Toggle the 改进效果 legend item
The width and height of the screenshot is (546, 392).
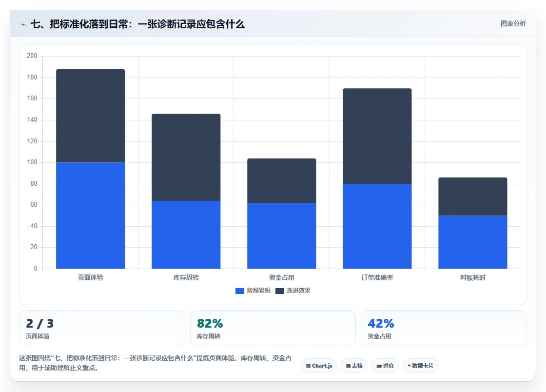293,291
